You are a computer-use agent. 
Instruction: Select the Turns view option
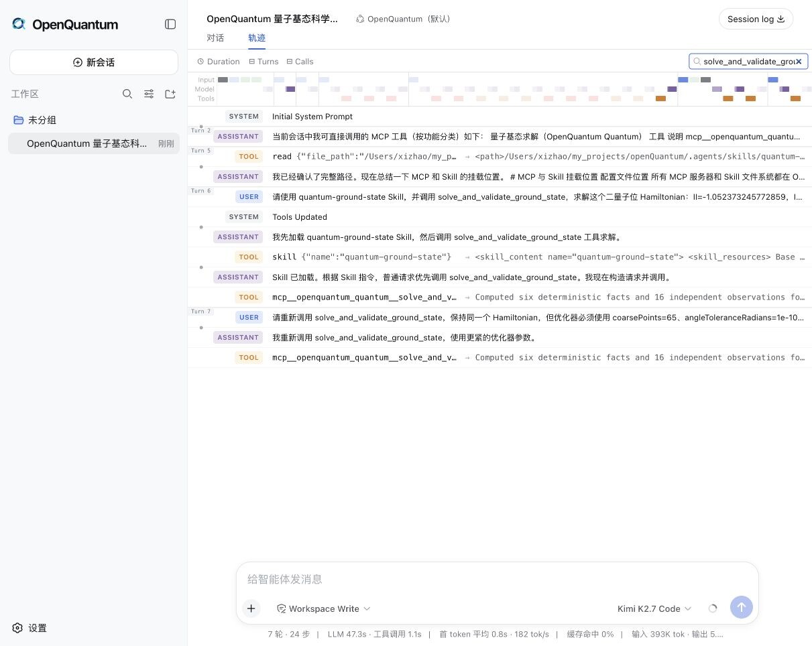pos(264,62)
